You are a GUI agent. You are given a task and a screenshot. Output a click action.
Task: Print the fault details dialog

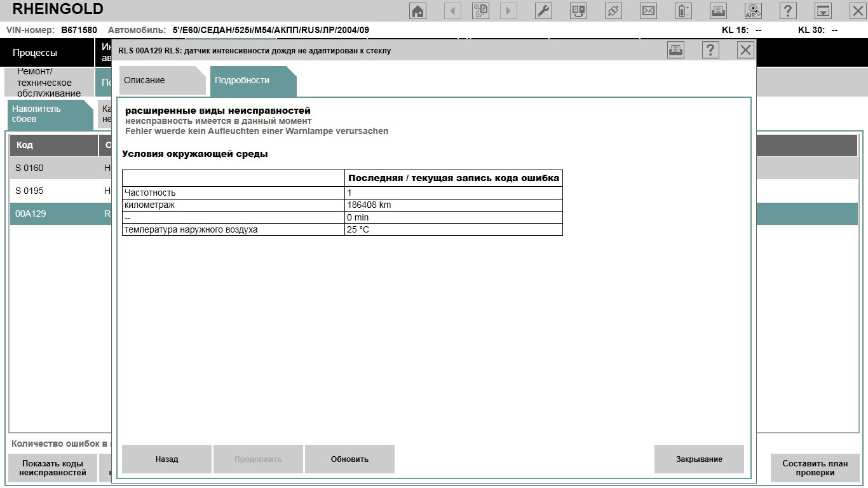pos(676,50)
